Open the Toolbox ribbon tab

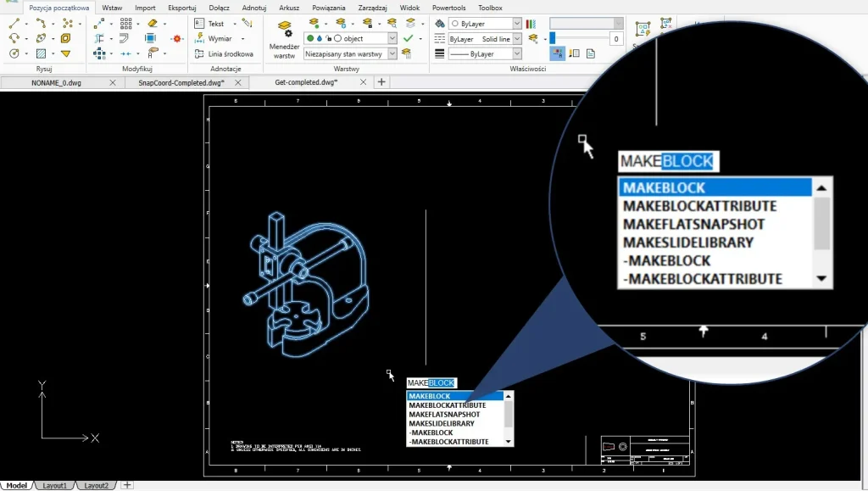point(490,8)
